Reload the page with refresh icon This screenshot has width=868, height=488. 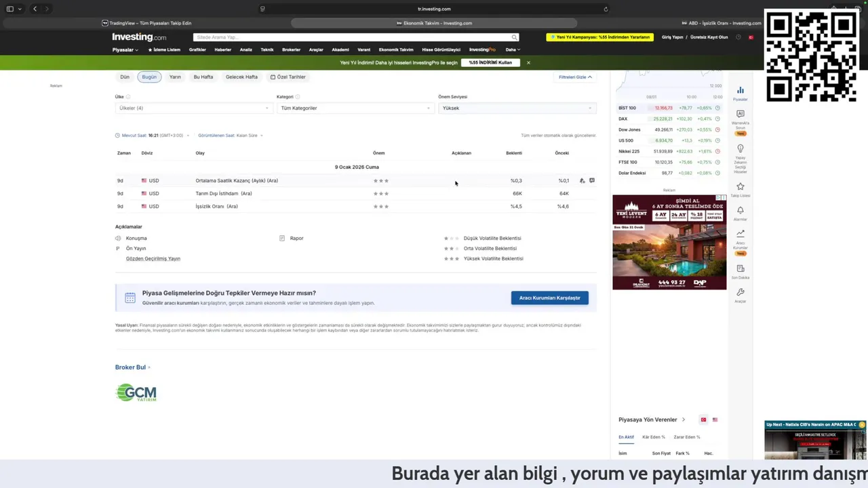(606, 9)
